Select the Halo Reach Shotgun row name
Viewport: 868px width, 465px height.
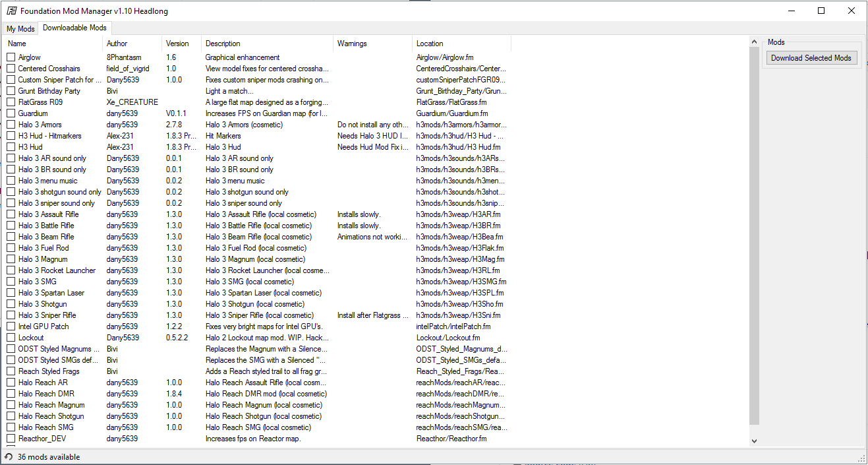[51, 416]
